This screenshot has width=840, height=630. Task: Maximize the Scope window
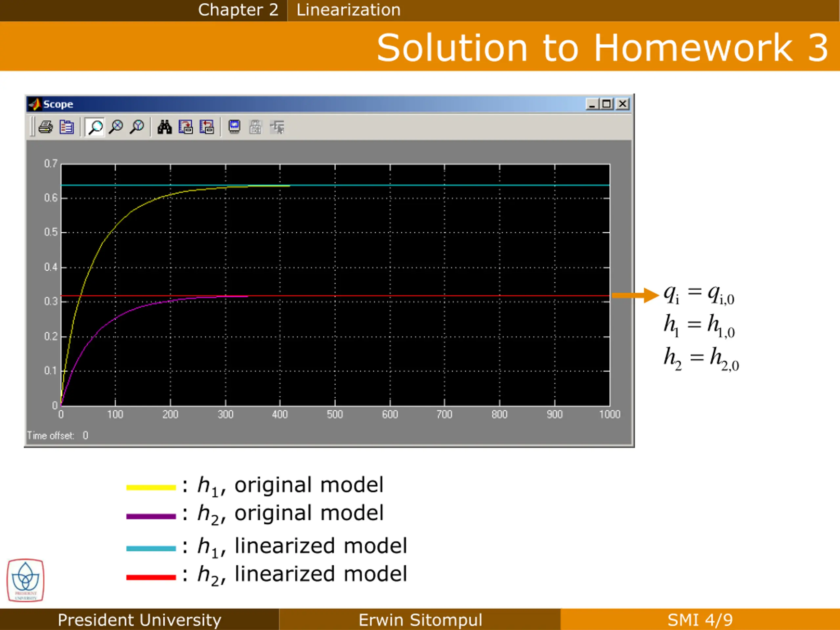[x=607, y=104]
